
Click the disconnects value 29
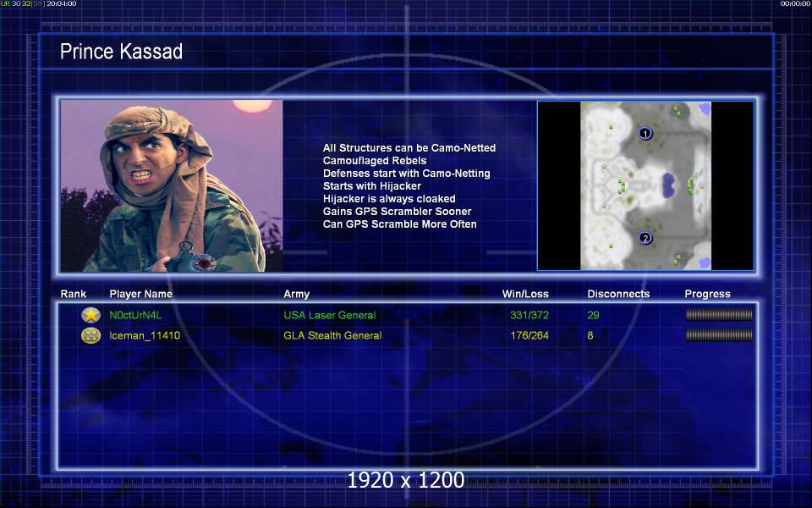pyautogui.click(x=593, y=315)
